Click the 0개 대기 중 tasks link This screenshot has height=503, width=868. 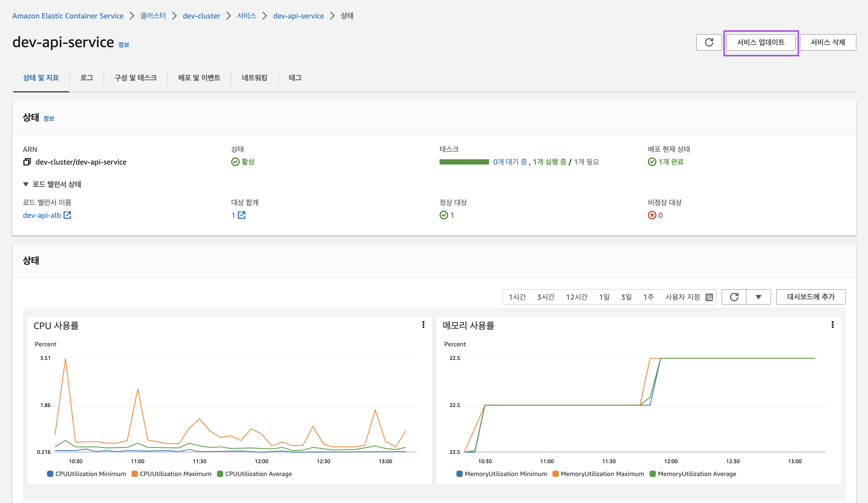[x=510, y=162]
